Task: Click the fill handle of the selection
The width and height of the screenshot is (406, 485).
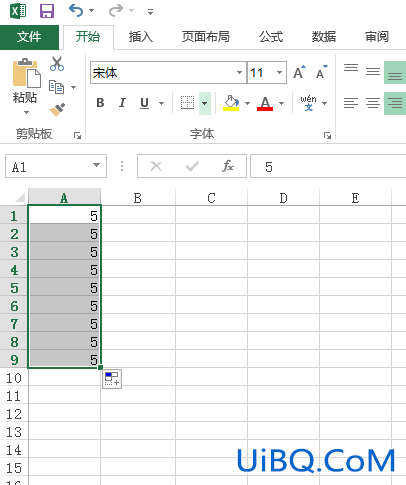Action: 100,367
